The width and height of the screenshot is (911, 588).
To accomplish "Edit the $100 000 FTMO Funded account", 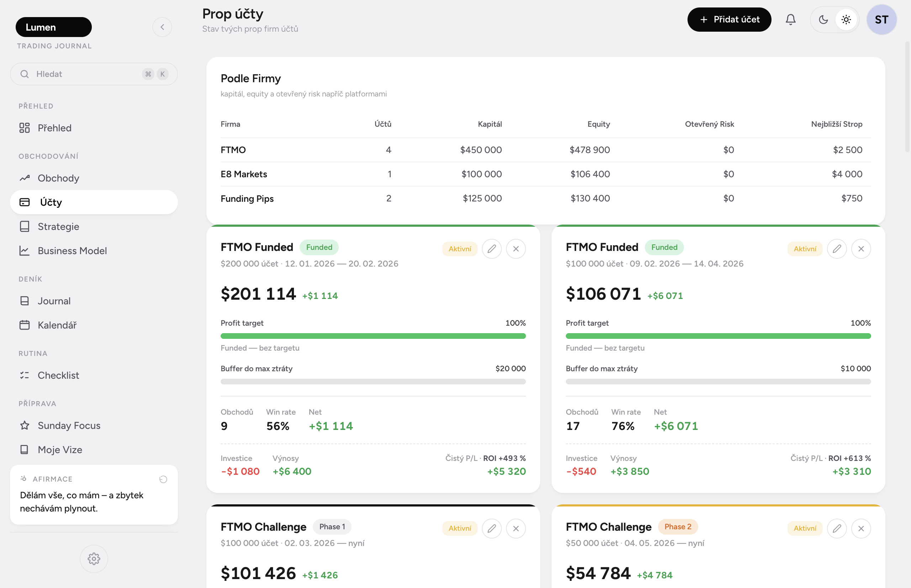I will point(837,249).
